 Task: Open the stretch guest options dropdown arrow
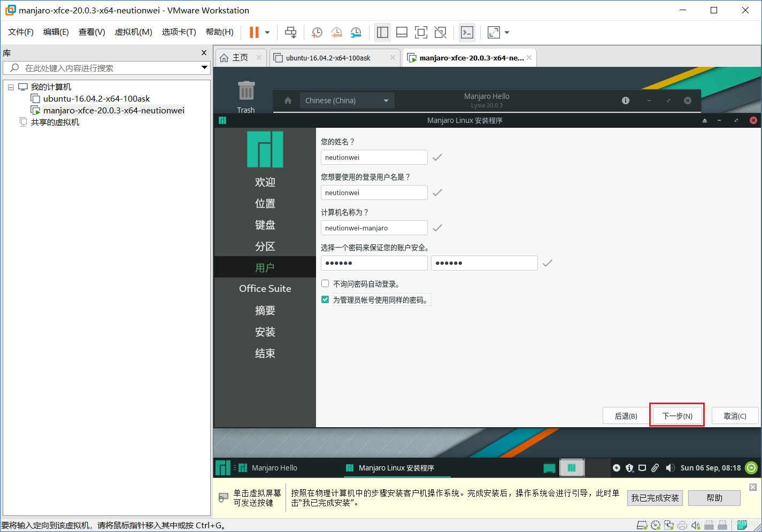click(507, 33)
